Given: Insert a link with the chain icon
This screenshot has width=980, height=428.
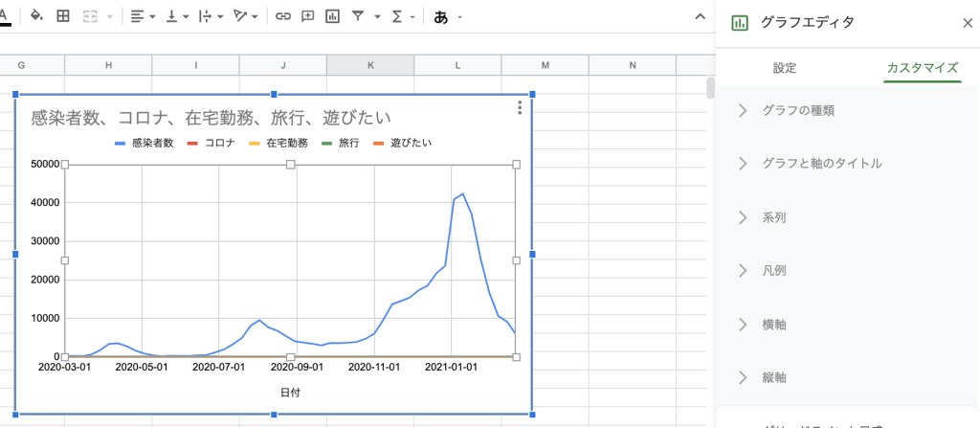Looking at the screenshot, I should [283, 17].
